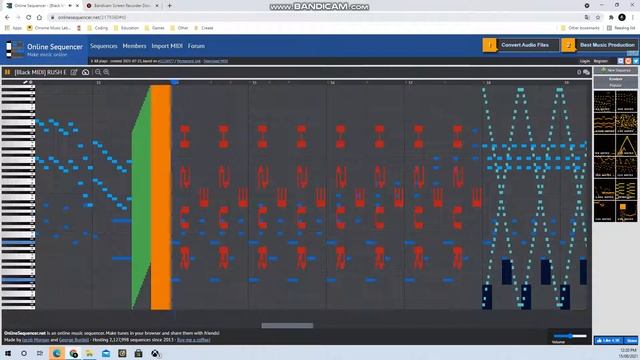Click the edit sequence title icon
The width and height of the screenshot is (640, 360).
coord(74,72)
